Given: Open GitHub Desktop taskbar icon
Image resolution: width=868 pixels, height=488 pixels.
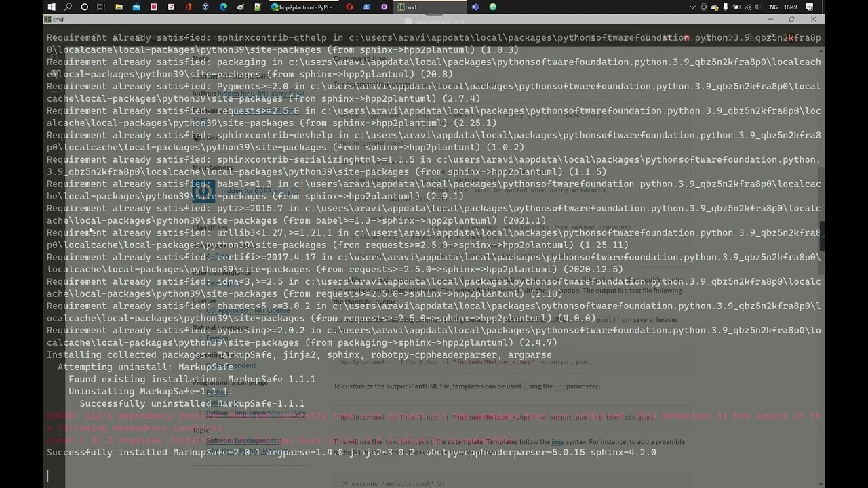Looking at the screenshot, I should point(384,7).
